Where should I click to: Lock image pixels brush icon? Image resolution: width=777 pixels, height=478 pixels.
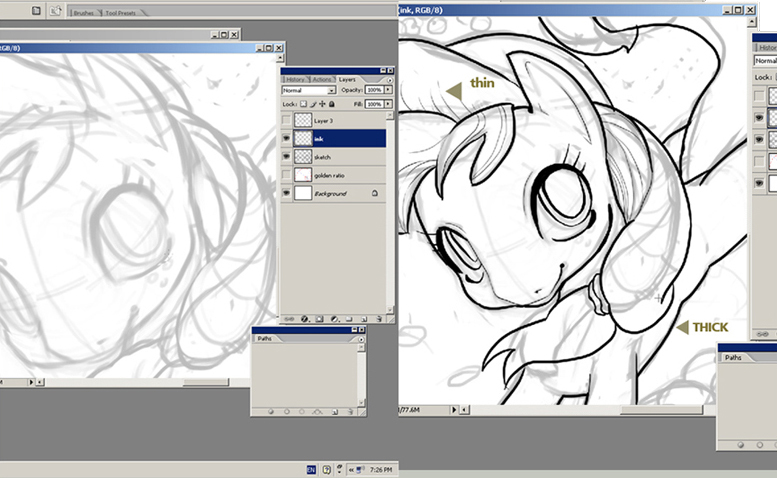313,104
